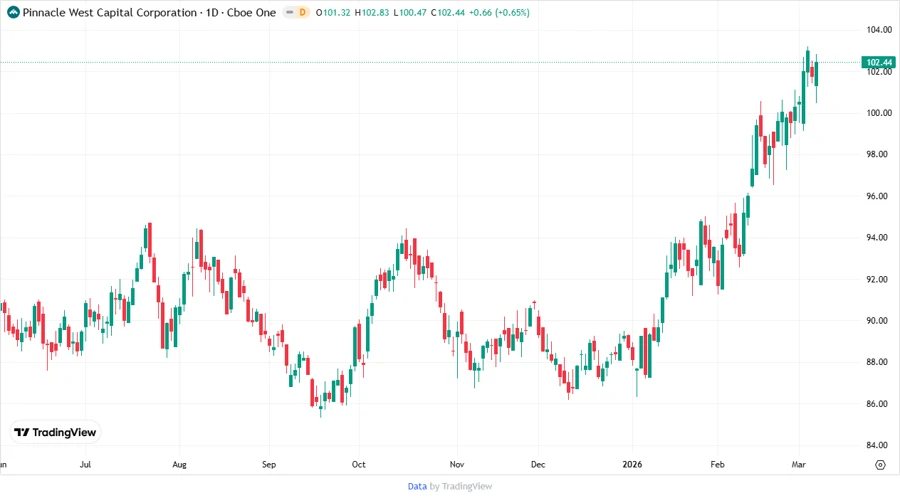Click the H102.83 high value
This screenshot has width=900, height=498.
click(371, 12)
